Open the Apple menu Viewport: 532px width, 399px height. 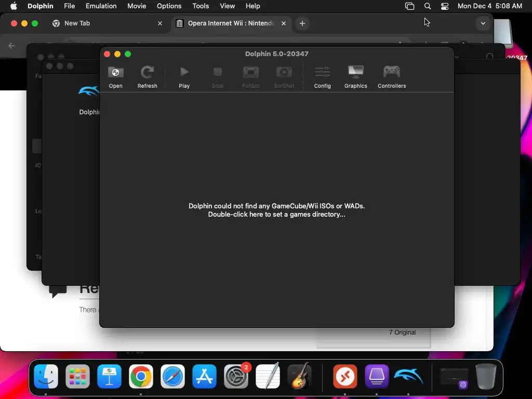14,6
